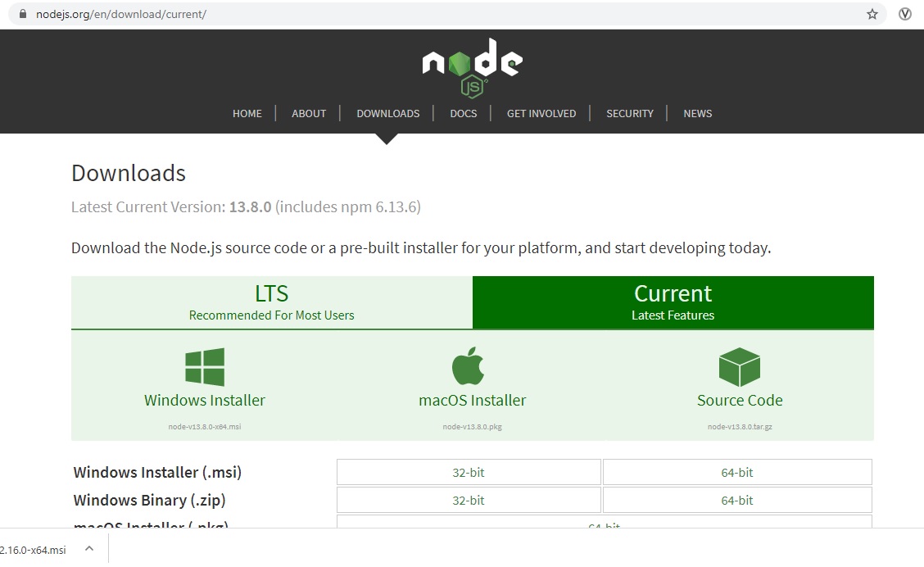Switch to the LTS Recommended tab
Screen dimensions: 924x567
[x=272, y=302]
